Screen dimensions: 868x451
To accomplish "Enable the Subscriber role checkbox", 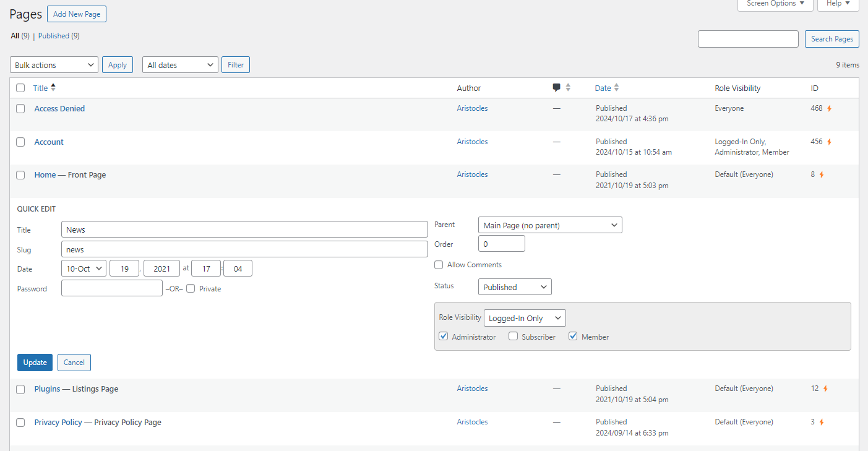I will click(x=513, y=335).
